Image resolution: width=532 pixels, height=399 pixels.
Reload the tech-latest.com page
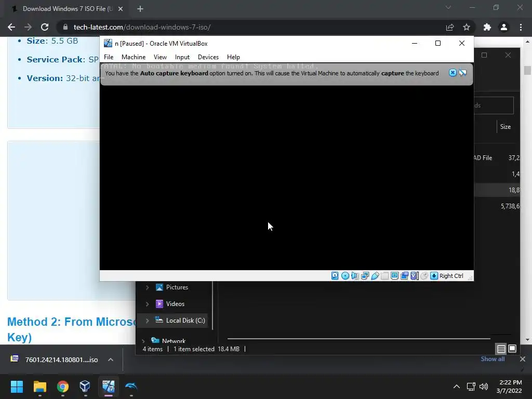45,27
